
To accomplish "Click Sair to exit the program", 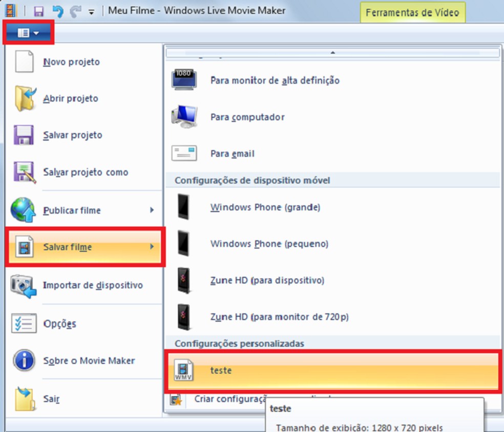I will coord(50,399).
